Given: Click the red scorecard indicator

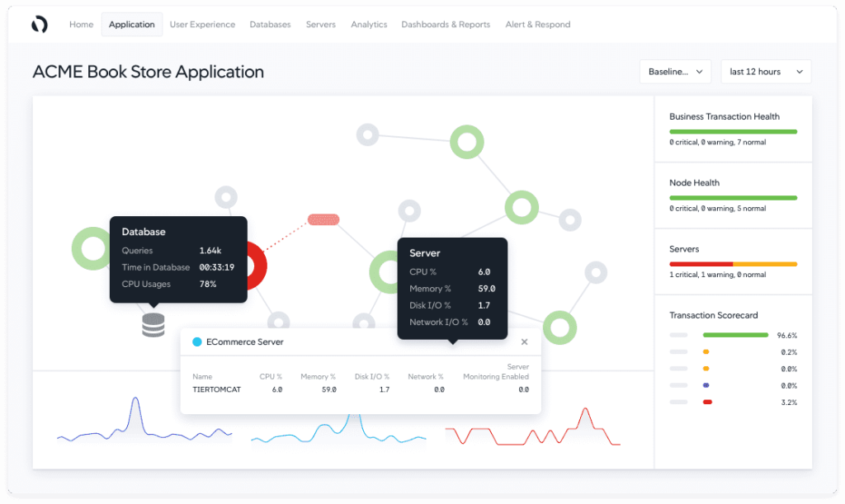Looking at the screenshot, I should pos(707,402).
